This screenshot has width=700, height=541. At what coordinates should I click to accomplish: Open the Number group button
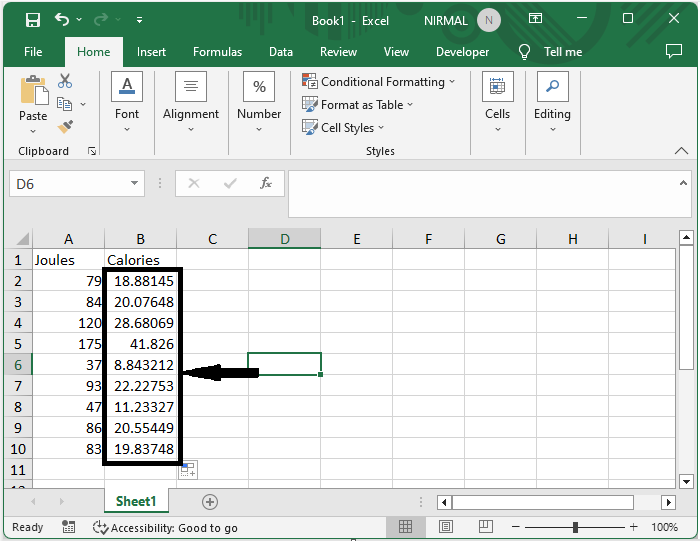(259, 102)
